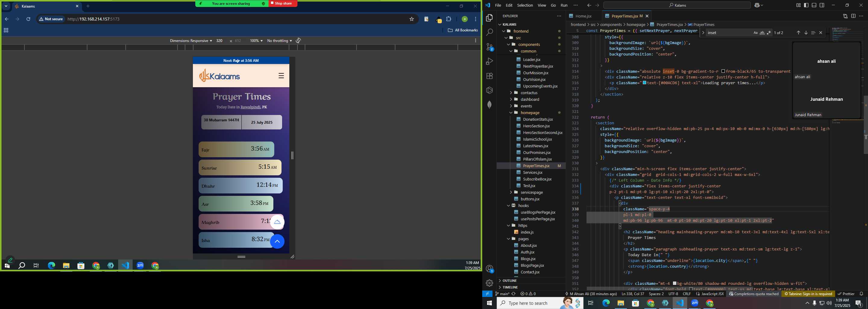Open VS Code Search view
Viewport: 868px width, 309px height.
(489, 32)
